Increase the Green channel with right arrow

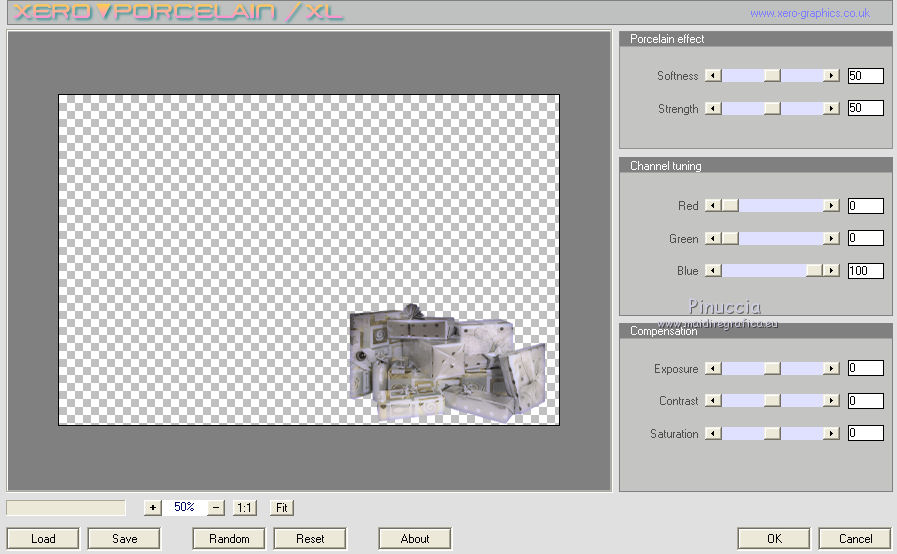tap(831, 238)
